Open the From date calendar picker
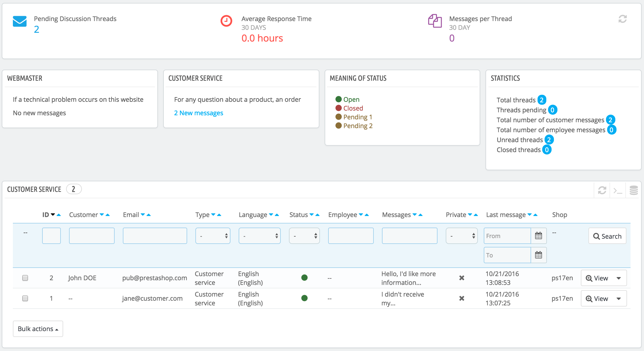The image size is (644, 351). (538, 236)
